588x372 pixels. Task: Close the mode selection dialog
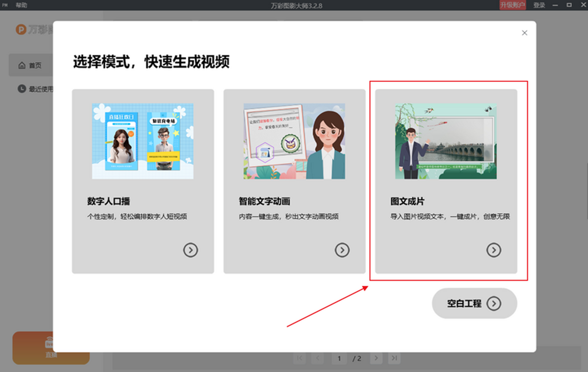[524, 33]
